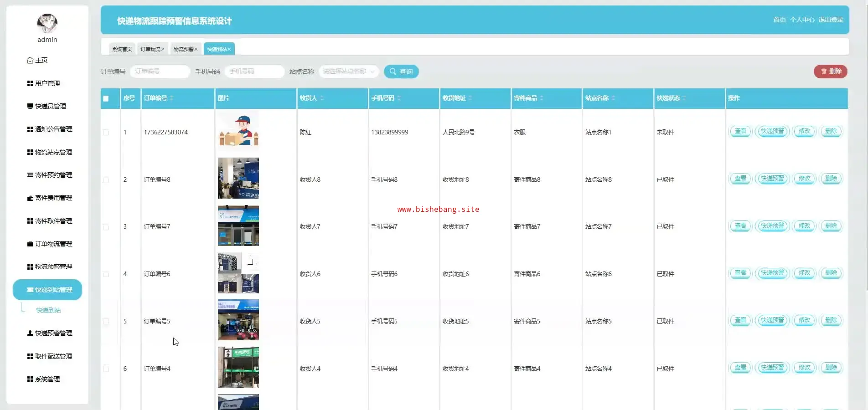Click the admin avatar picture
The width and height of the screenshot is (868, 410).
coord(47,24)
